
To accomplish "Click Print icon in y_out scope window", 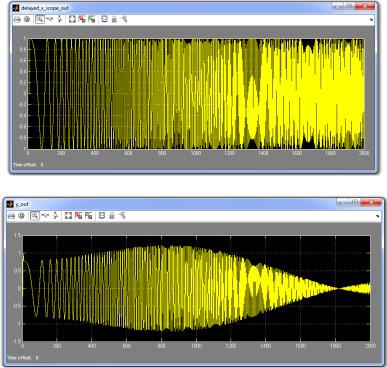I will point(12,216).
